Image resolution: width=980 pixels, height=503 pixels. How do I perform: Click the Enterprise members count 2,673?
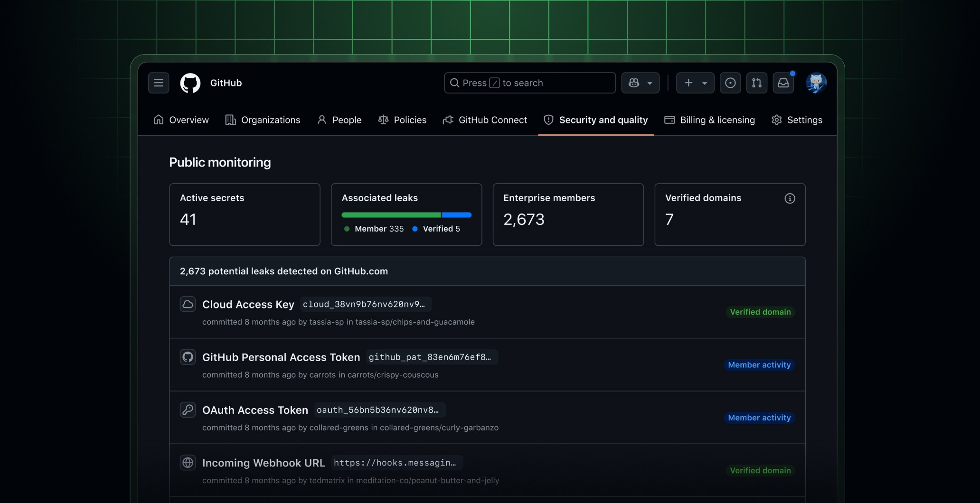pos(524,219)
